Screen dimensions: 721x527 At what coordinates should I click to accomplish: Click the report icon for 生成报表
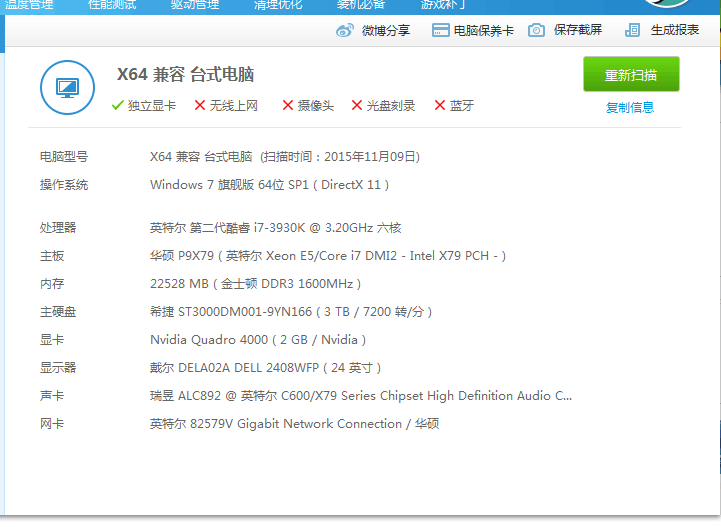(632, 30)
